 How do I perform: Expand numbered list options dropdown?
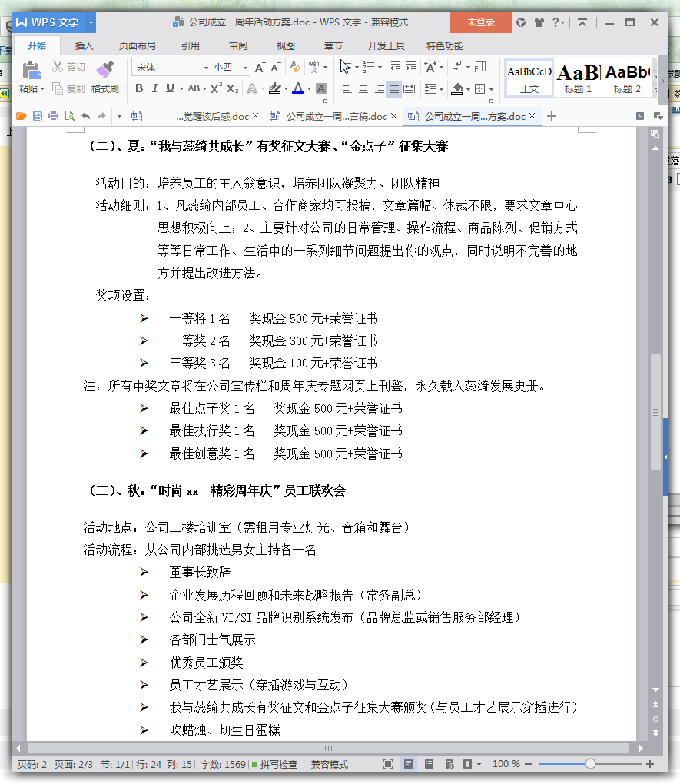380,67
